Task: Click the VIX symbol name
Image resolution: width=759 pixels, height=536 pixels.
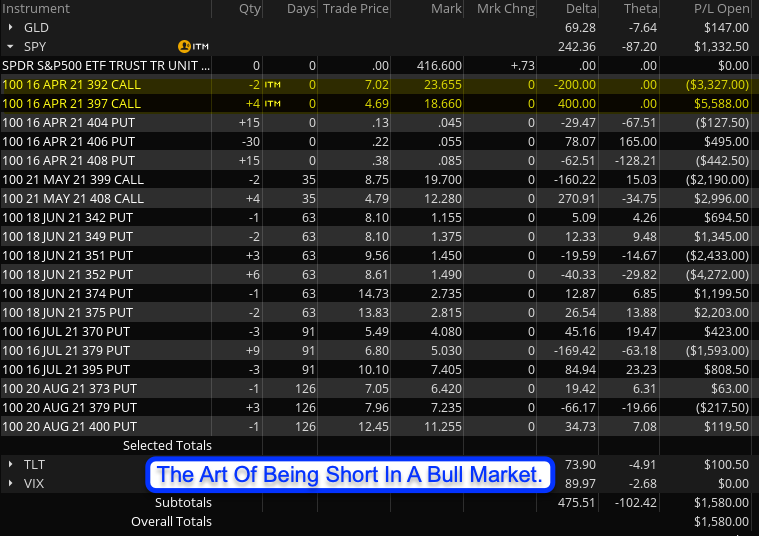Action: click(34, 483)
